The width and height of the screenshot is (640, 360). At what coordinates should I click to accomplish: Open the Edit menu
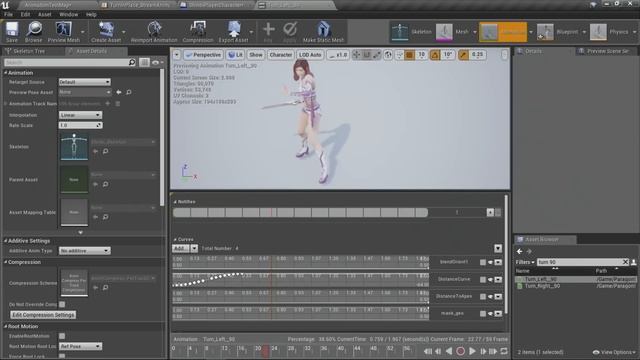point(25,14)
